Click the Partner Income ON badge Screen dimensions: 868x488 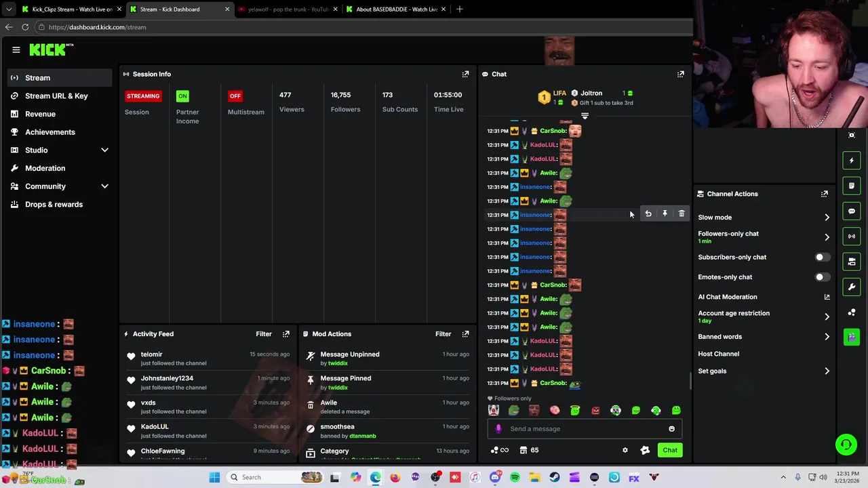pyautogui.click(x=182, y=96)
